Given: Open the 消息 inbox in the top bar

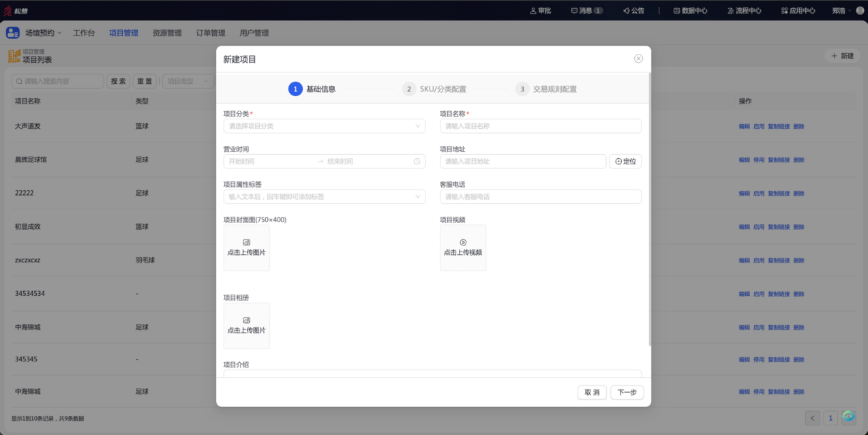Looking at the screenshot, I should click(x=586, y=11).
